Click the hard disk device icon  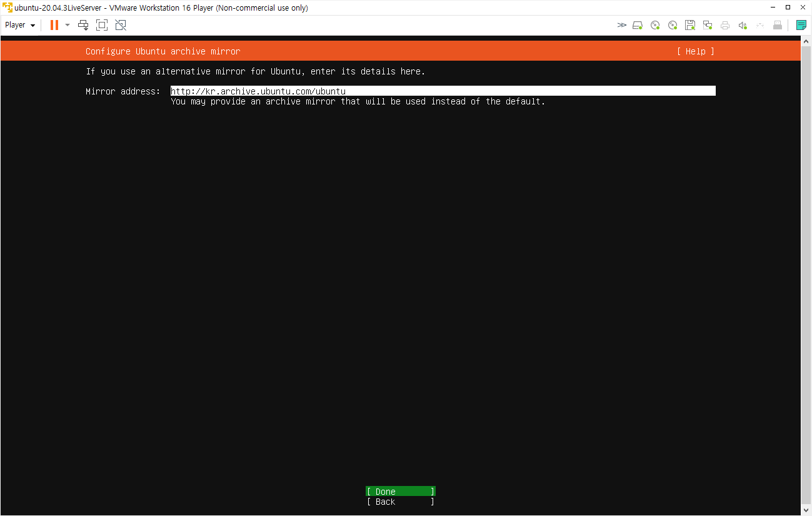pyautogui.click(x=638, y=25)
